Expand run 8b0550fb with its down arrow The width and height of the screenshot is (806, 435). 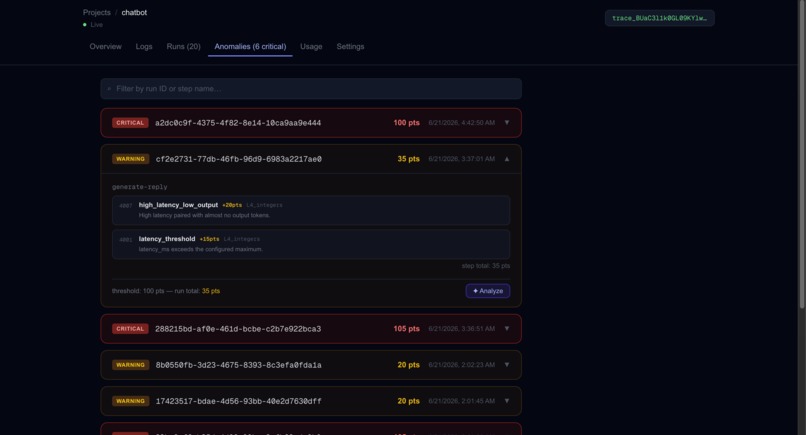click(x=507, y=365)
